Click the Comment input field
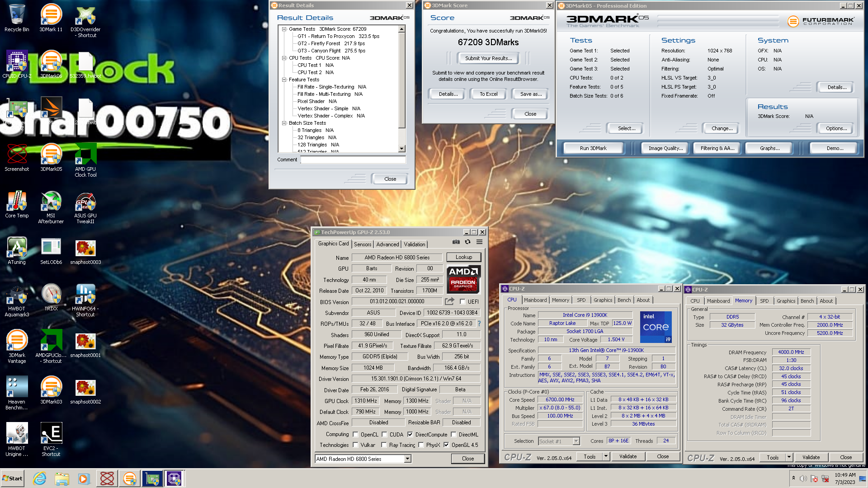 tap(353, 160)
